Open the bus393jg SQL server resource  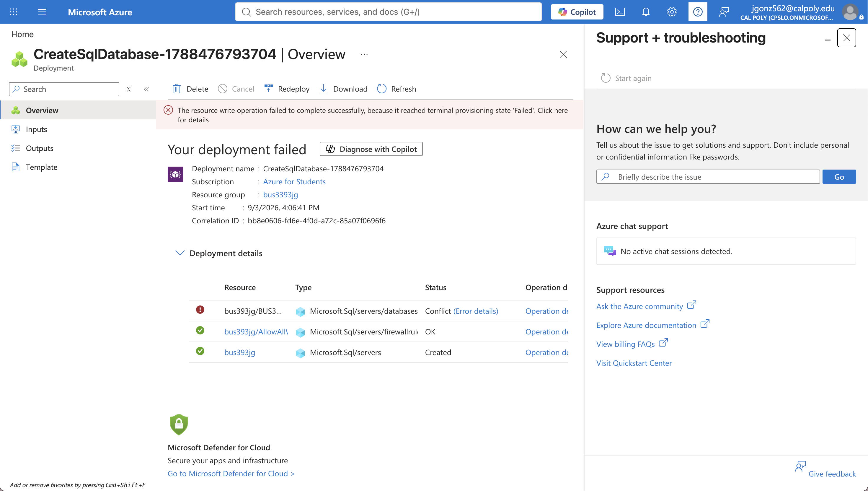pyautogui.click(x=239, y=352)
